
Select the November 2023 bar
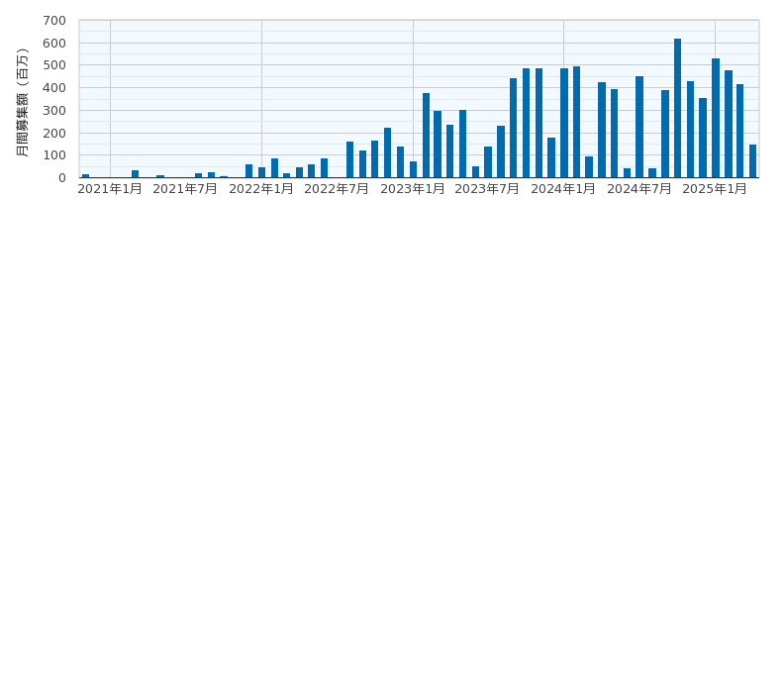point(539,123)
